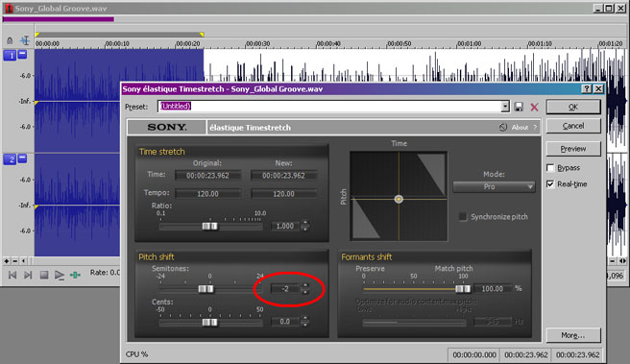
Task: Click the loop region end marker on the ruler
Action: (202, 35)
